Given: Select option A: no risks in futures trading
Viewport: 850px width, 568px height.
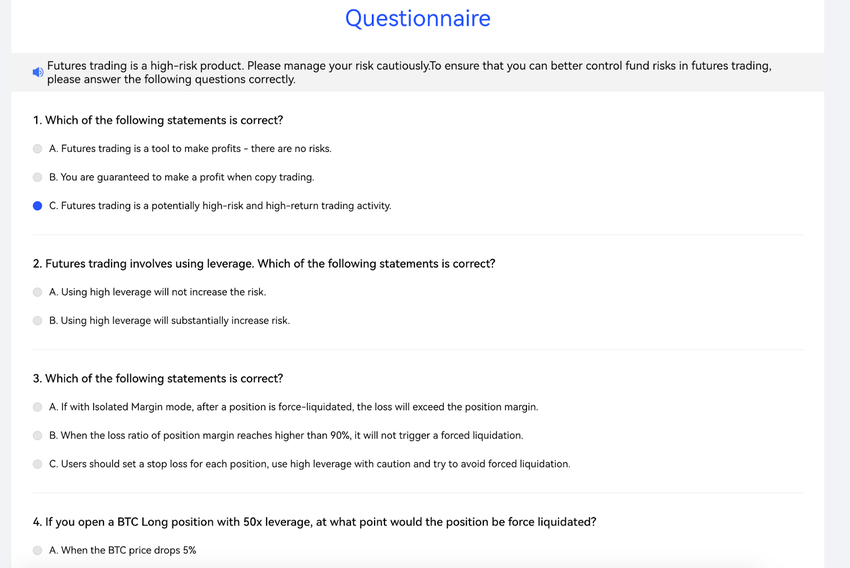Looking at the screenshot, I should pyautogui.click(x=37, y=149).
